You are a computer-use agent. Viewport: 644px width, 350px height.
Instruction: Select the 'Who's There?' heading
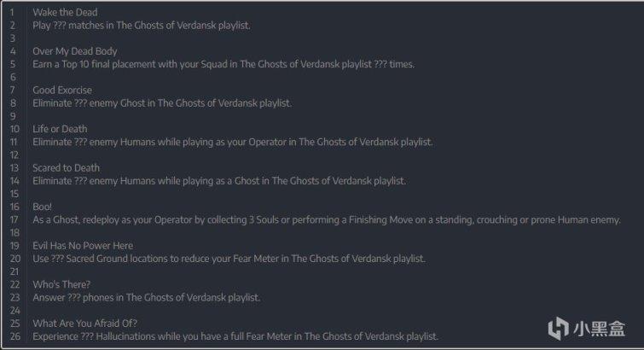coord(61,284)
